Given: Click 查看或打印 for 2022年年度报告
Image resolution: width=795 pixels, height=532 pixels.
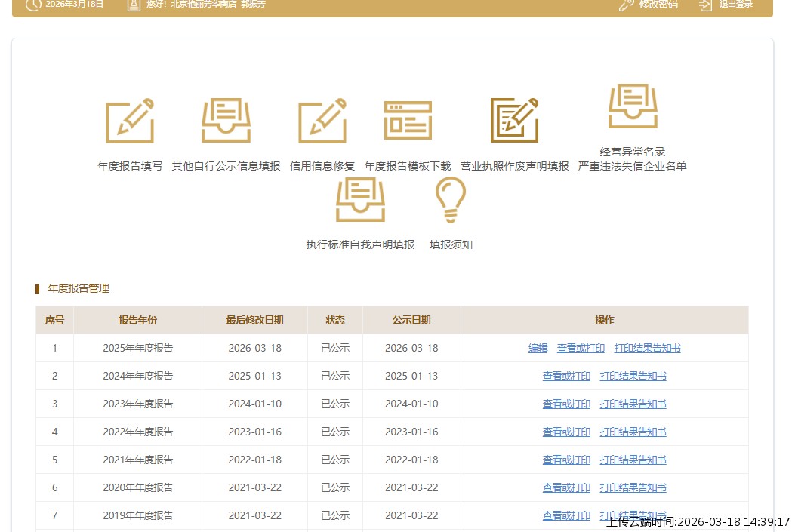Looking at the screenshot, I should click(x=566, y=432).
